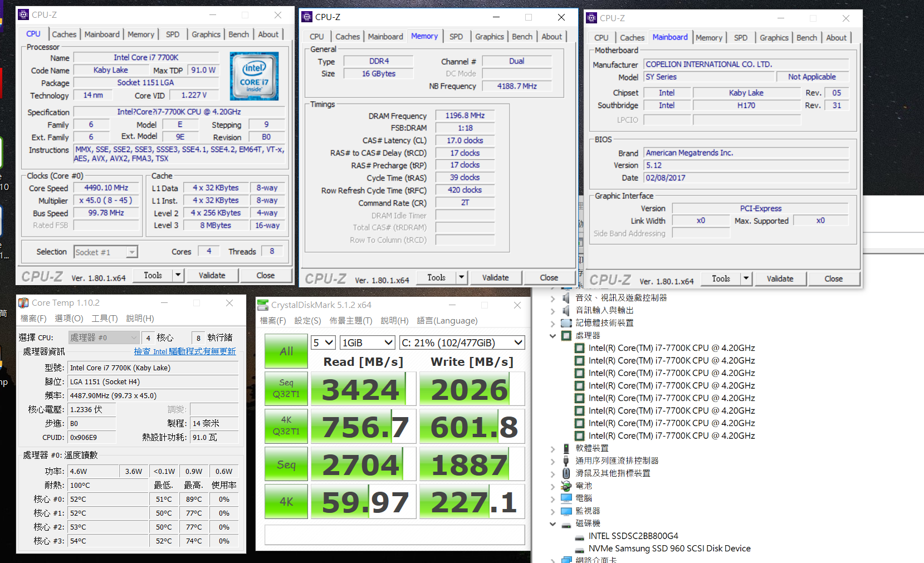Collapse the 處理器 tree node
The height and width of the screenshot is (563, 924).
point(553,336)
